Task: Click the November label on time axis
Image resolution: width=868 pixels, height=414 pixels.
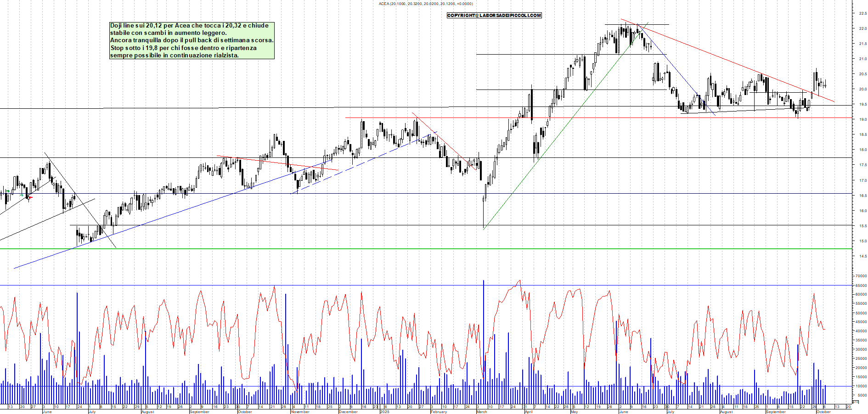Action: pos(300,412)
